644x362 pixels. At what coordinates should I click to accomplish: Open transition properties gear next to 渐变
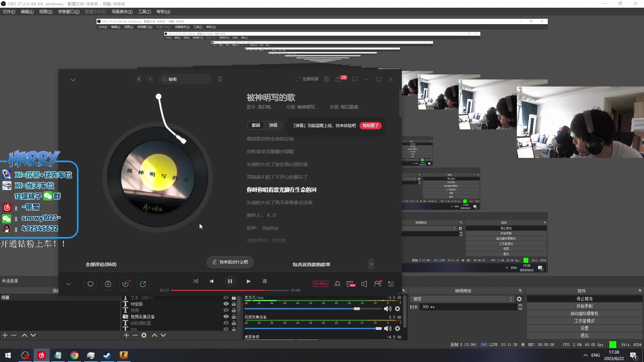click(x=519, y=299)
